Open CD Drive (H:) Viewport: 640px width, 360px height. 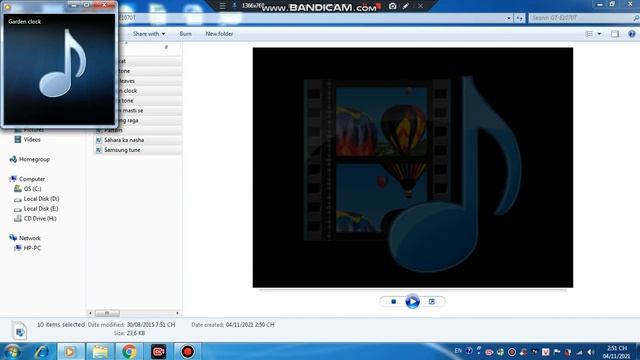coord(40,218)
